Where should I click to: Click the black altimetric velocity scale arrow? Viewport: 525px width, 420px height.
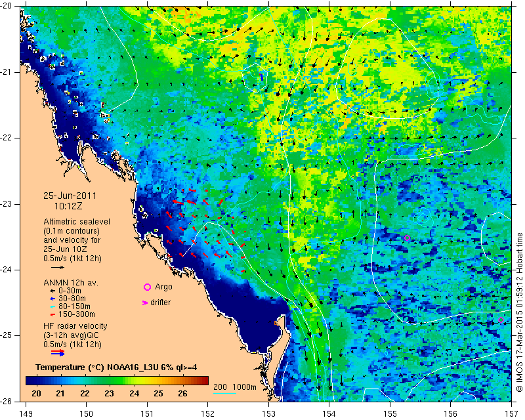[58, 267]
